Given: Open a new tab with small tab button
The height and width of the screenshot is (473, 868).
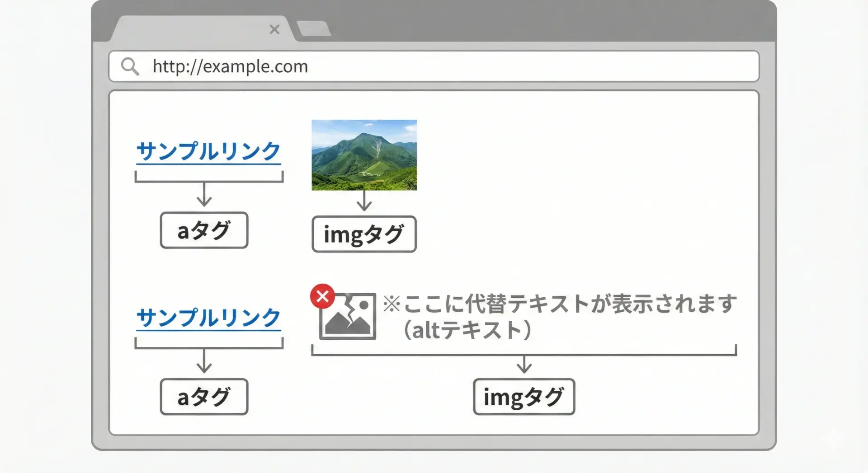Looking at the screenshot, I should [x=314, y=29].
